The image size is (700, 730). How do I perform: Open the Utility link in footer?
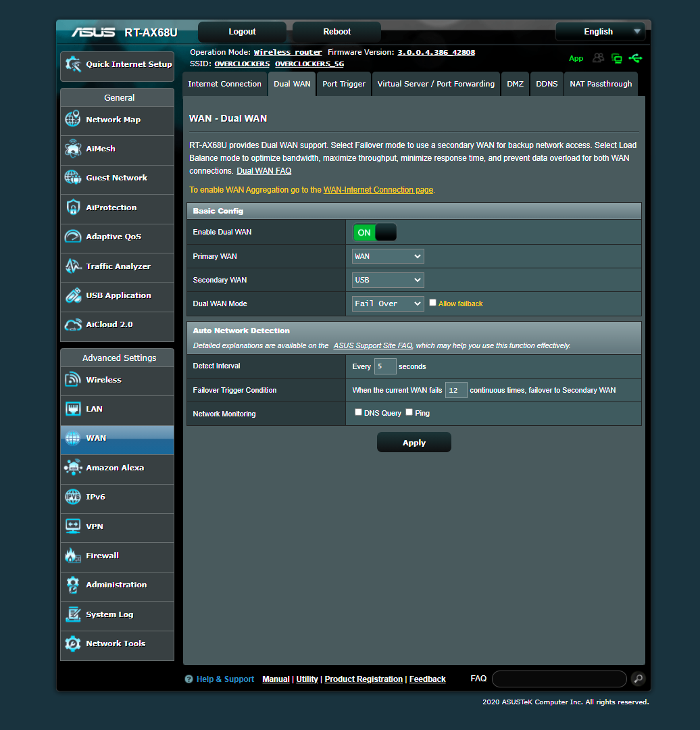(307, 679)
